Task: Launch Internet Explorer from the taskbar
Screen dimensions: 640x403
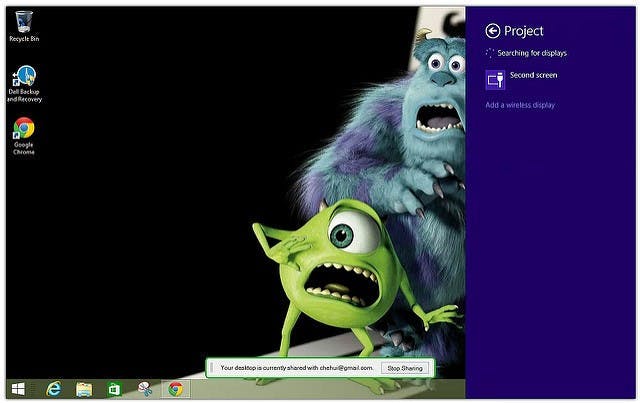Action: pyautogui.click(x=53, y=389)
